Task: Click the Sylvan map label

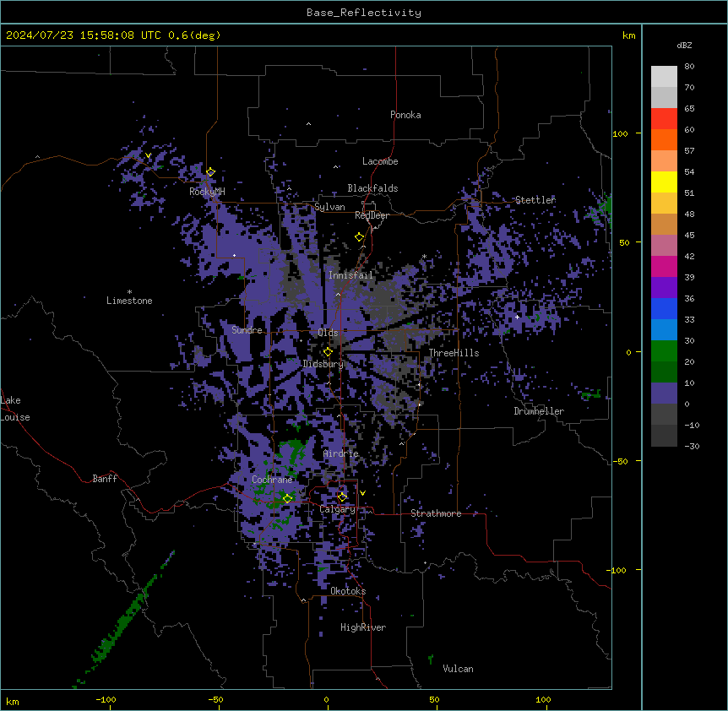Action: pyautogui.click(x=329, y=207)
